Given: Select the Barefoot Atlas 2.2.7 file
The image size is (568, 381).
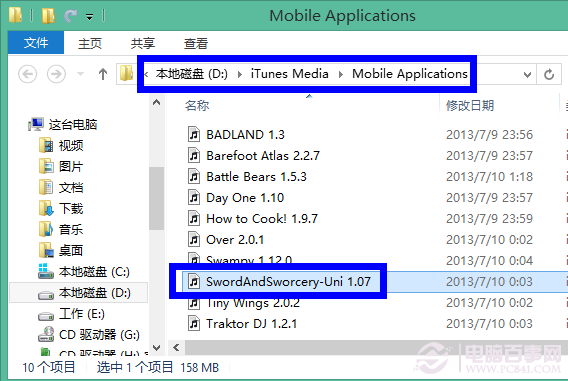Looking at the screenshot, I should coord(263,156).
